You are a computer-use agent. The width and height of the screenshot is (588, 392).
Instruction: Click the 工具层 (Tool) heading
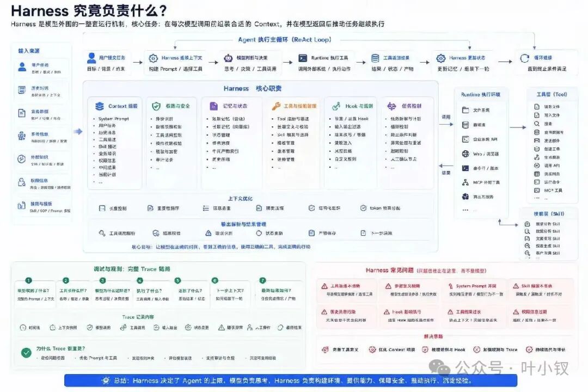[552, 95]
